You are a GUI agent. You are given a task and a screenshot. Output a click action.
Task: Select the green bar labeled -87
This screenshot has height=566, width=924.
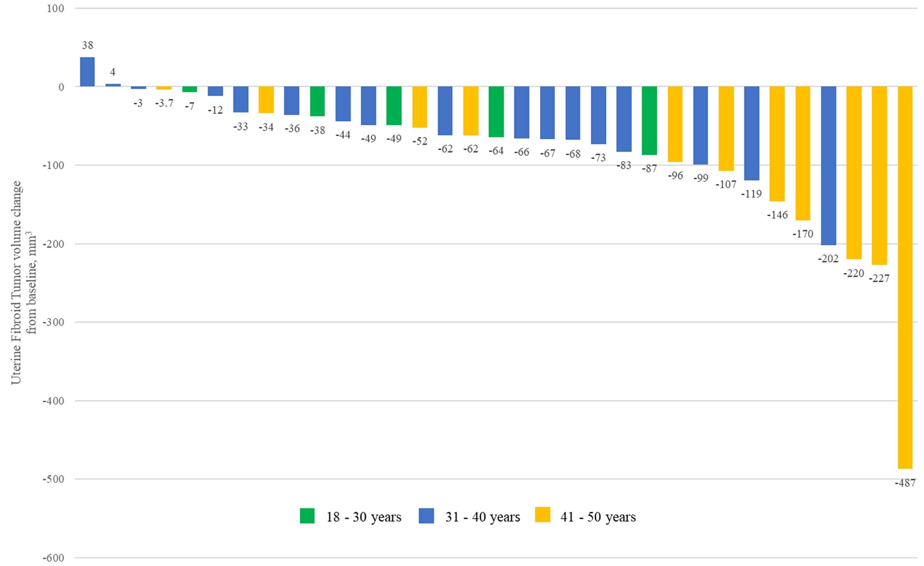(649, 121)
